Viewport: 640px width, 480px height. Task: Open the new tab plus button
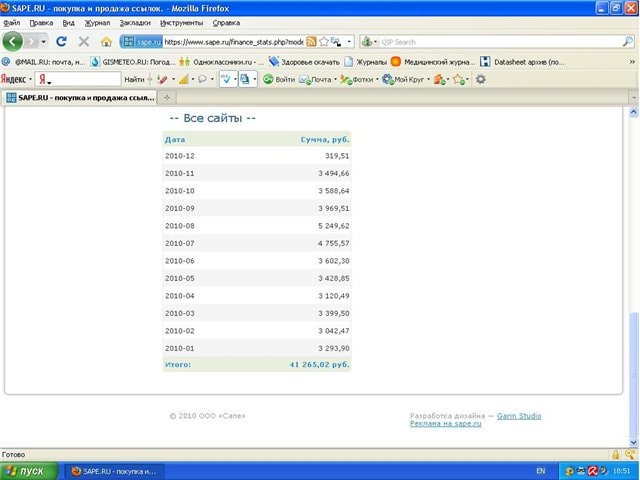click(167, 97)
